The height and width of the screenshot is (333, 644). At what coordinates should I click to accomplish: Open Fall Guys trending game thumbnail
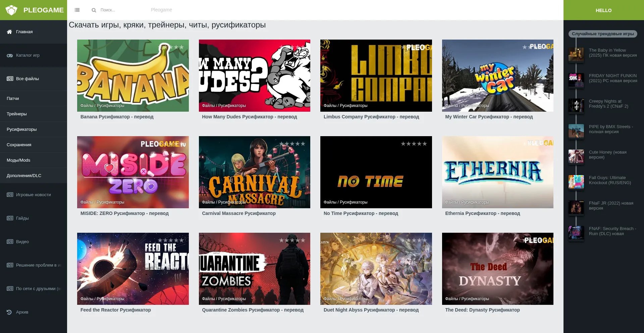coord(576,182)
